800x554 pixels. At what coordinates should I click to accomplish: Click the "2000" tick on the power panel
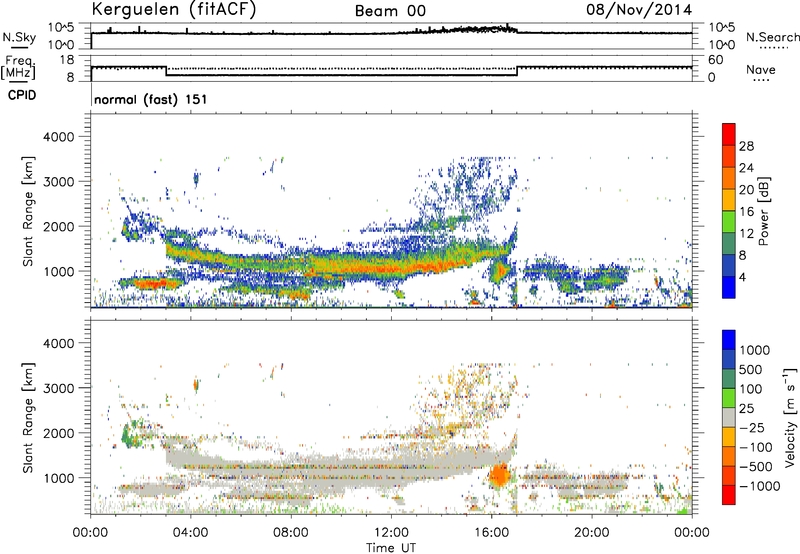tap(58, 226)
